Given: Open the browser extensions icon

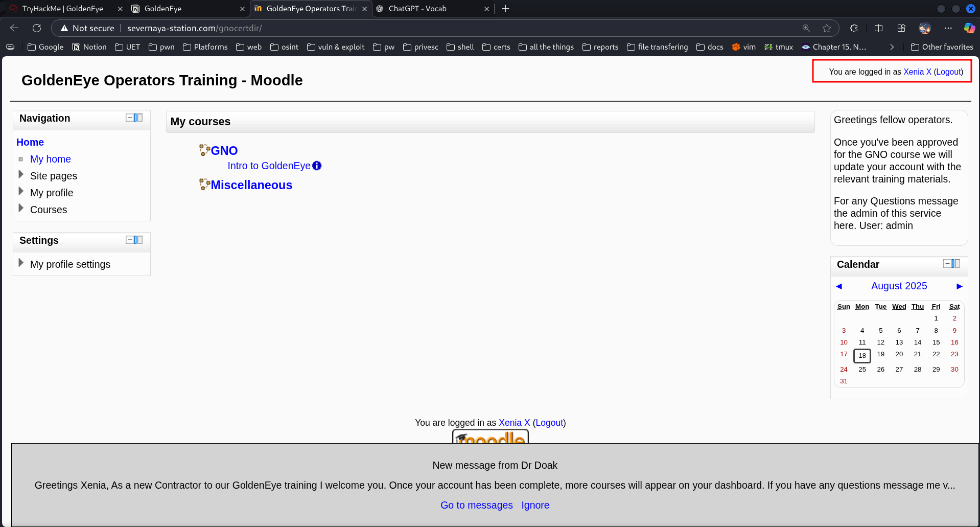Looking at the screenshot, I should coord(854,28).
